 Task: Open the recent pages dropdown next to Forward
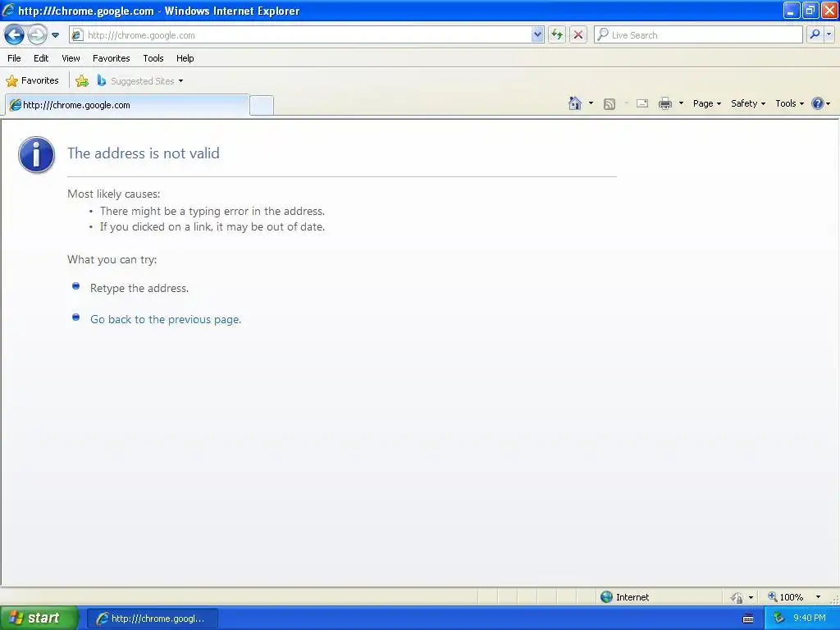pyautogui.click(x=55, y=35)
